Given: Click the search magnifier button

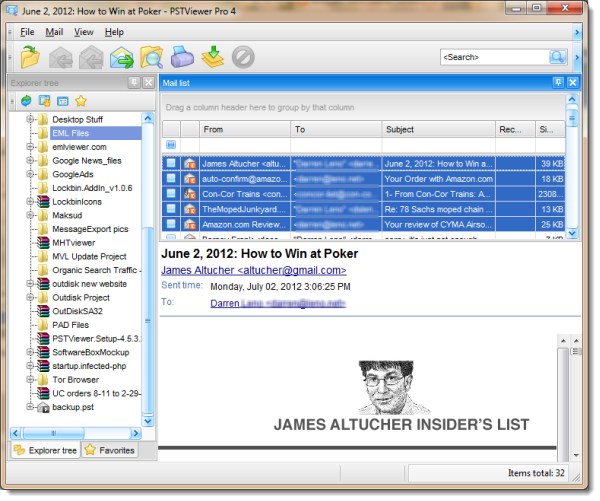Looking at the screenshot, I should tap(558, 57).
